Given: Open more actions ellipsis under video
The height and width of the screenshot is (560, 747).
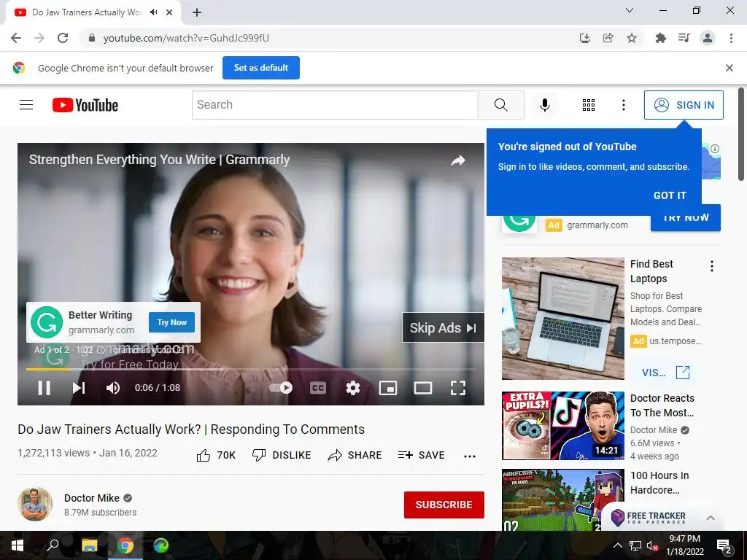Looking at the screenshot, I should (x=470, y=456).
